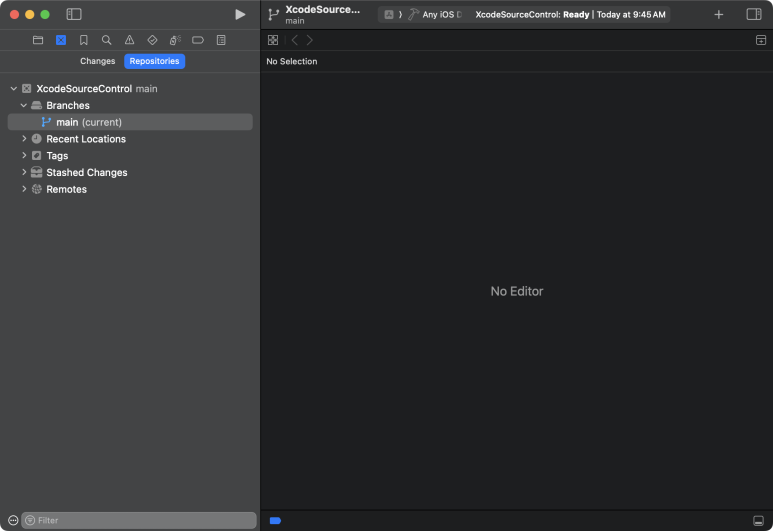Open the Project navigator folder icon
The image size is (773, 531).
coord(38,40)
